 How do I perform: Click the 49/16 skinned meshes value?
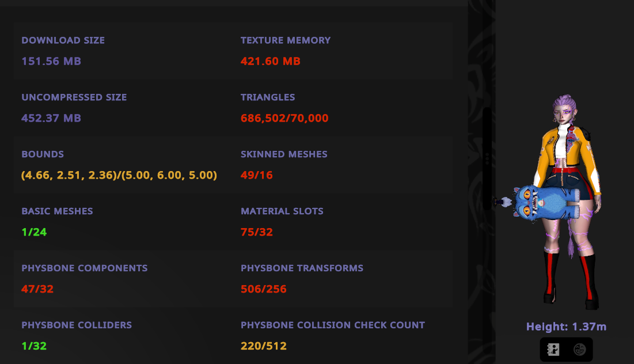[x=257, y=175]
